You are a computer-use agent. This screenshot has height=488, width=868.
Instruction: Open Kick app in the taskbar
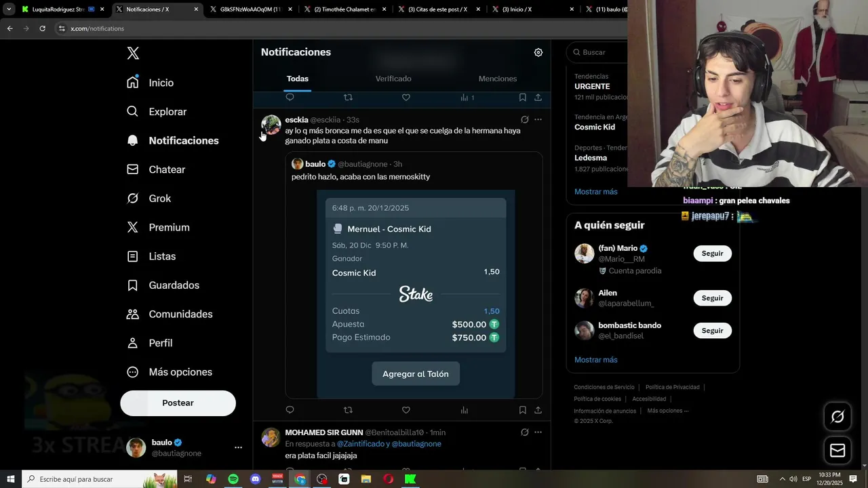(x=410, y=479)
